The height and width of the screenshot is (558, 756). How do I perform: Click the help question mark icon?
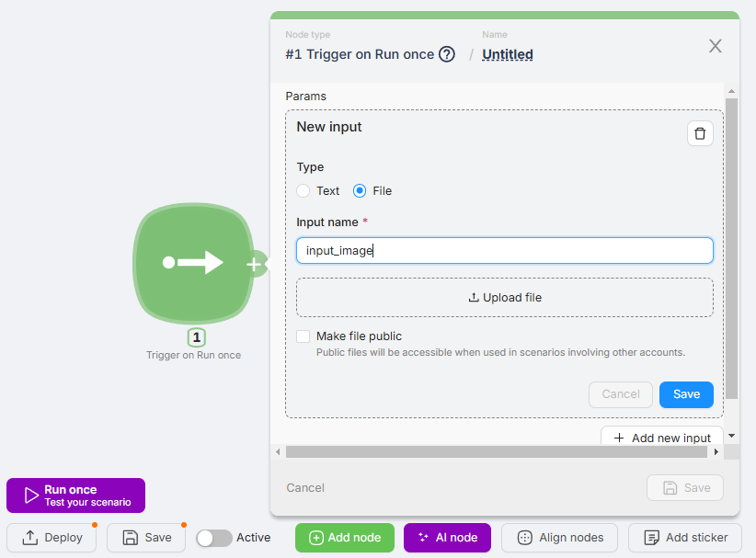[447, 54]
